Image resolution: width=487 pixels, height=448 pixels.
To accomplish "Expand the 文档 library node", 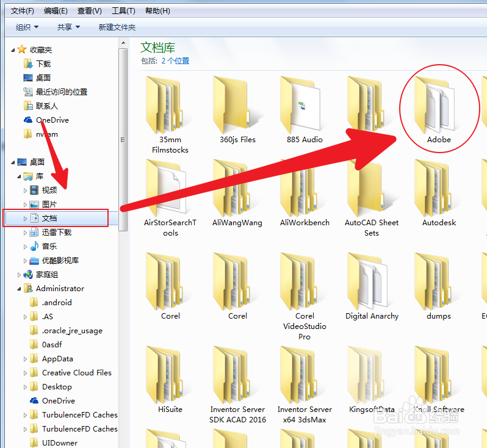I will point(25,219).
